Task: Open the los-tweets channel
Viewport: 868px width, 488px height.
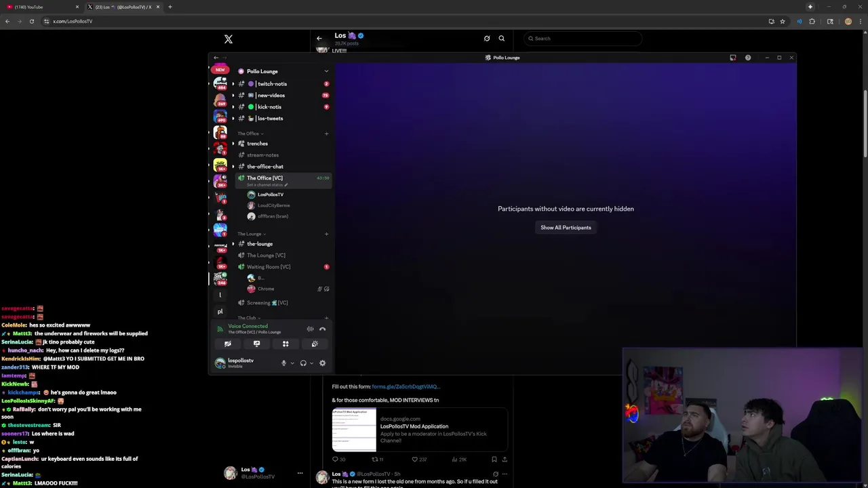Action: pyautogui.click(x=283, y=119)
